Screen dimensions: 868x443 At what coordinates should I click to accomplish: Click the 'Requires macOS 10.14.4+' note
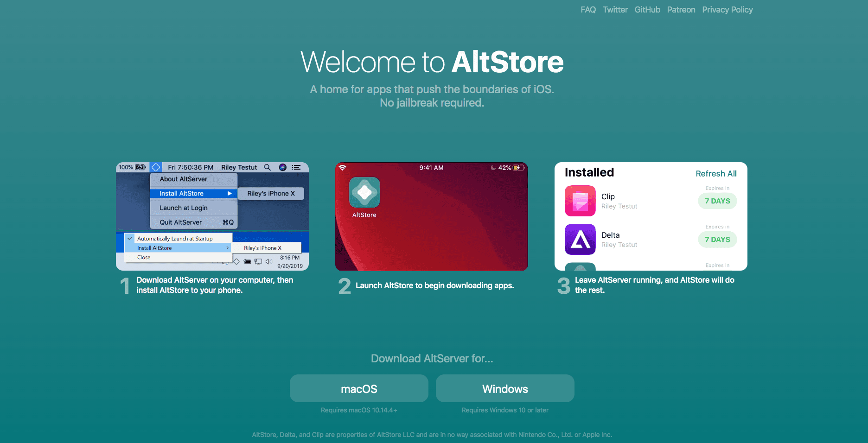[x=359, y=410]
